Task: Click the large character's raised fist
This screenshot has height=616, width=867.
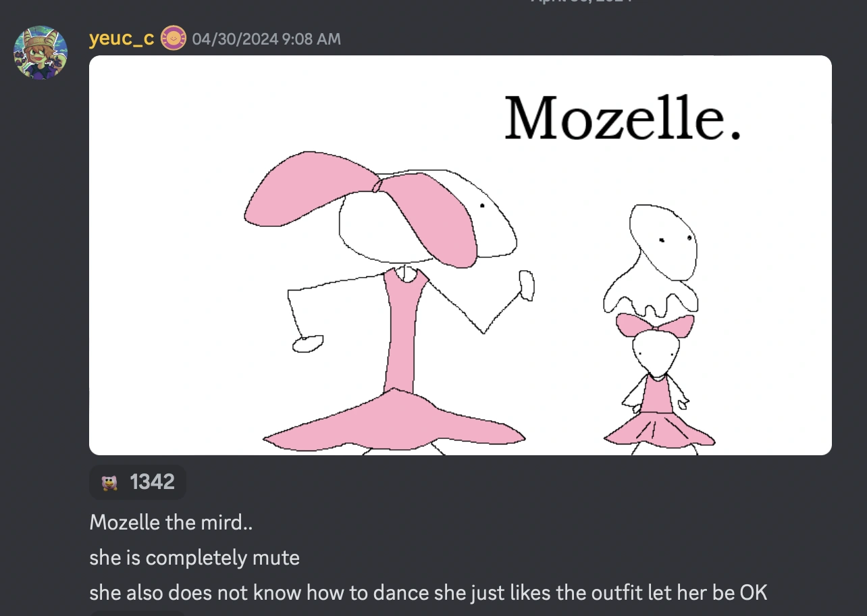Action: tap(527, 285)
